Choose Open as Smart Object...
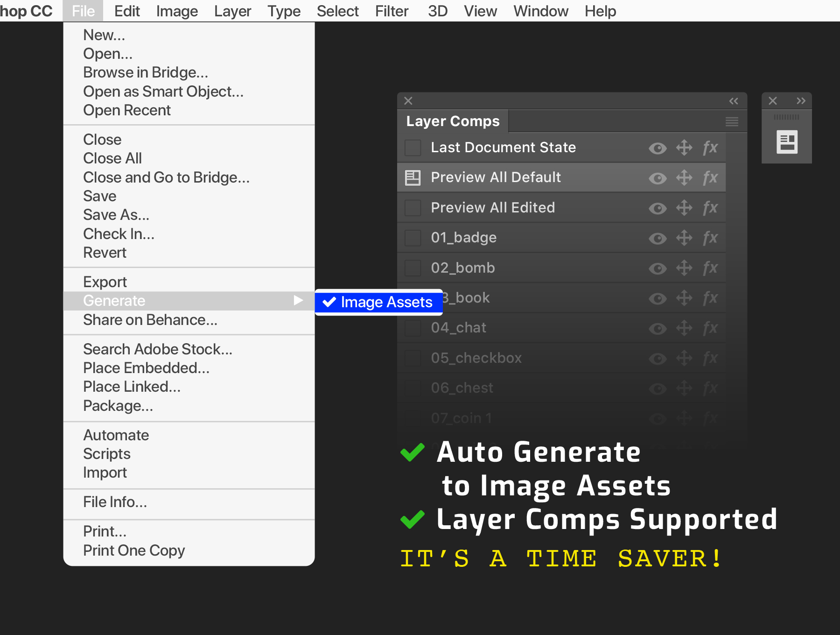The width and height of the screenshot is (840, 635). 189,92
